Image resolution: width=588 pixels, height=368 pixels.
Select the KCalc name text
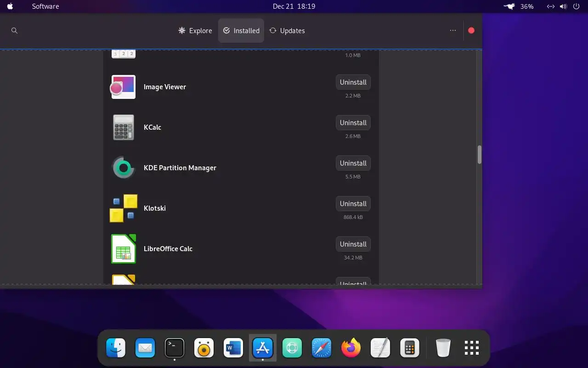point(153,127)
